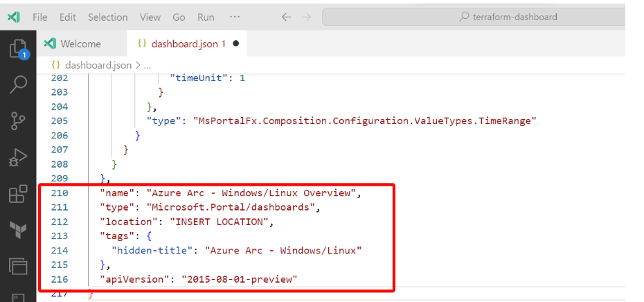Expand the overflow menu ellipsis
The height and width of the screenshot is (302, 644).
pyautogui.click(x=235, y=17)
